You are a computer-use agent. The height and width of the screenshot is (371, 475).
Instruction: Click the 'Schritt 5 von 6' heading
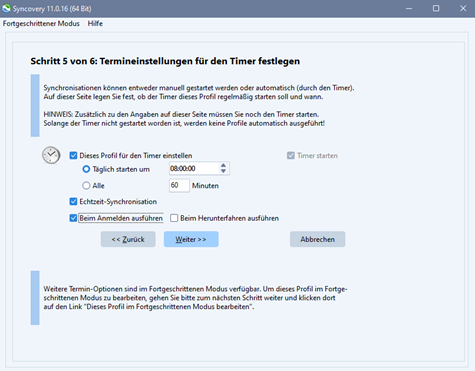tap(165, 61)
